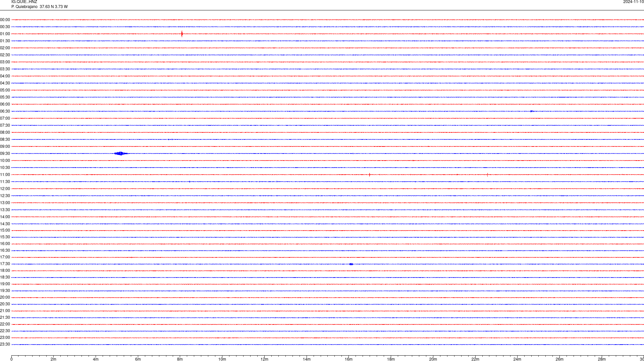Select the 15:00 time row label
The width and height of the screenshot is (644, 362).
5,230
